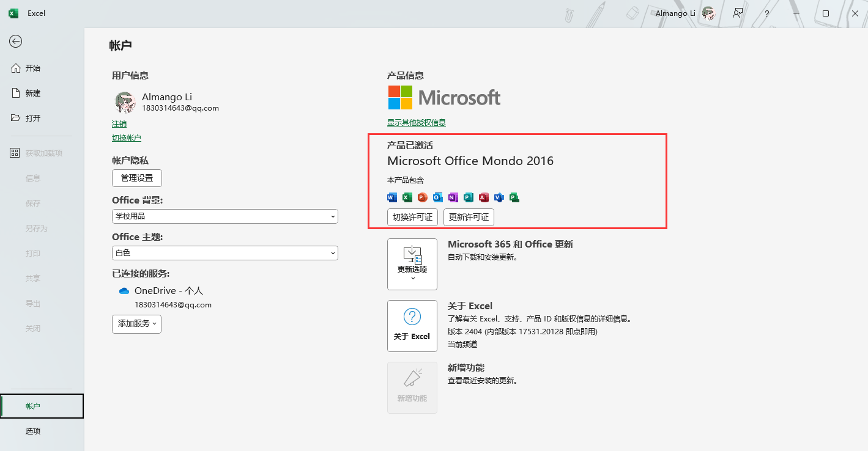Click the PowerPoint icon in included products

(422, 197)
